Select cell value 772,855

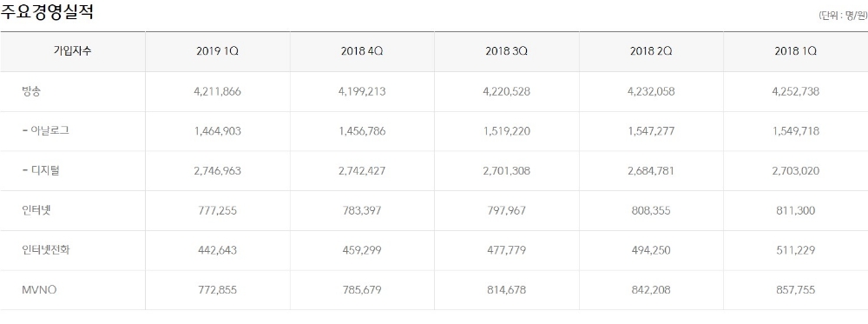point(218,289)
